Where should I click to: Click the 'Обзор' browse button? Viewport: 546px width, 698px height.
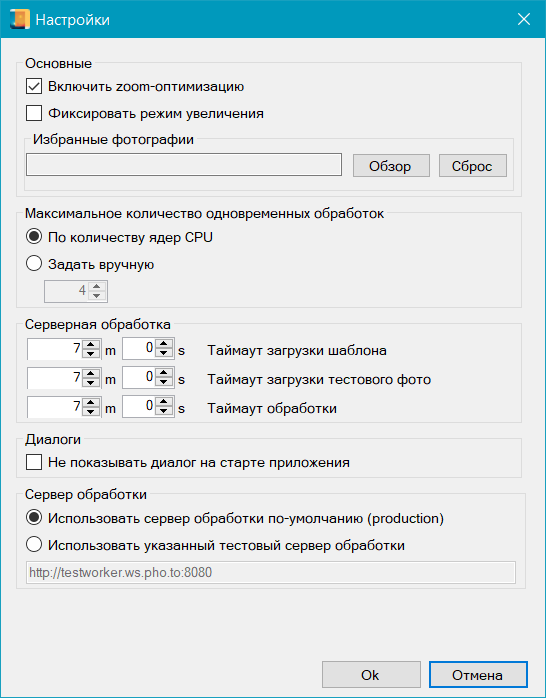tap(391, 166)
